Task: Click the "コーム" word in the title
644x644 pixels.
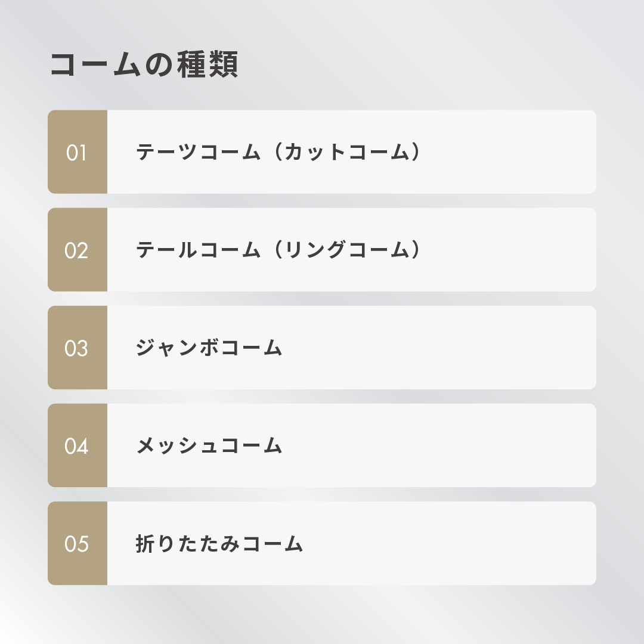Action: coord(95,65)
